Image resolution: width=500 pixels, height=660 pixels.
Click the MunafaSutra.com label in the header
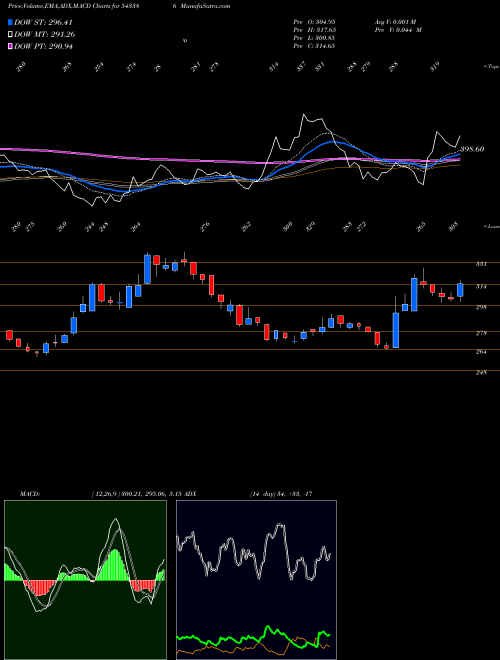(x=207, y=6)
